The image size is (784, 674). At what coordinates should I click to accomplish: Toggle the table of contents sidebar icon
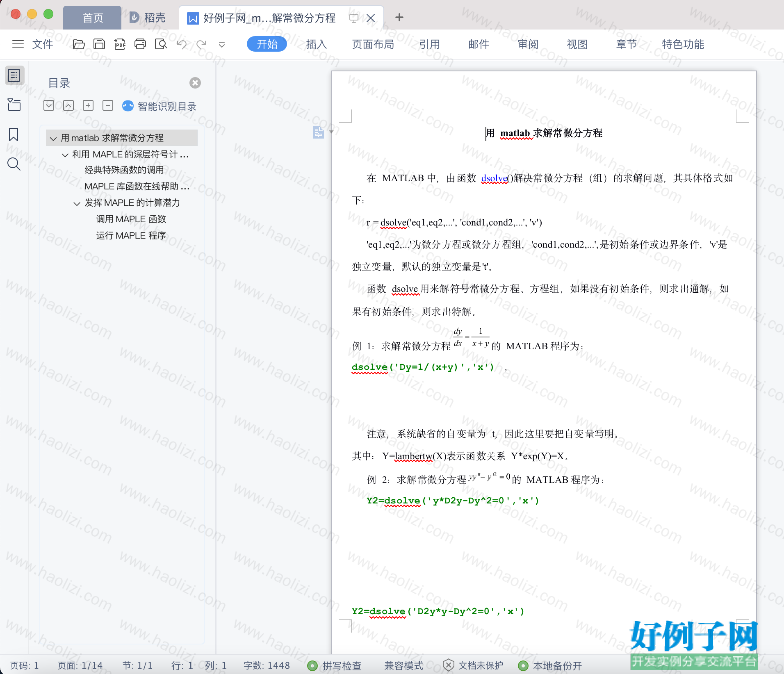coord(14,75)
